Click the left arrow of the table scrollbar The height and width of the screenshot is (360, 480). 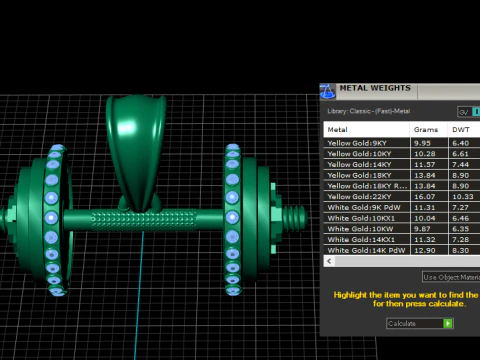point(329,261)
